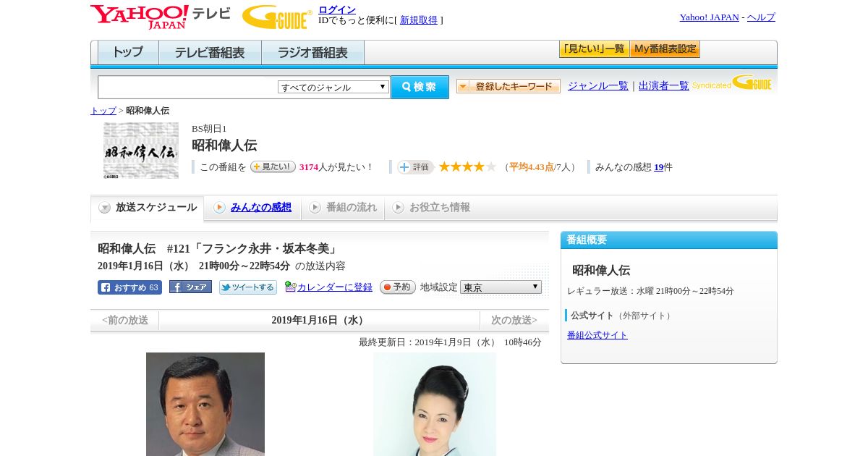This screenshot has width=868, height=456.
Task: Select the ラジオ番組表 tab
Action: pos(312,53)
